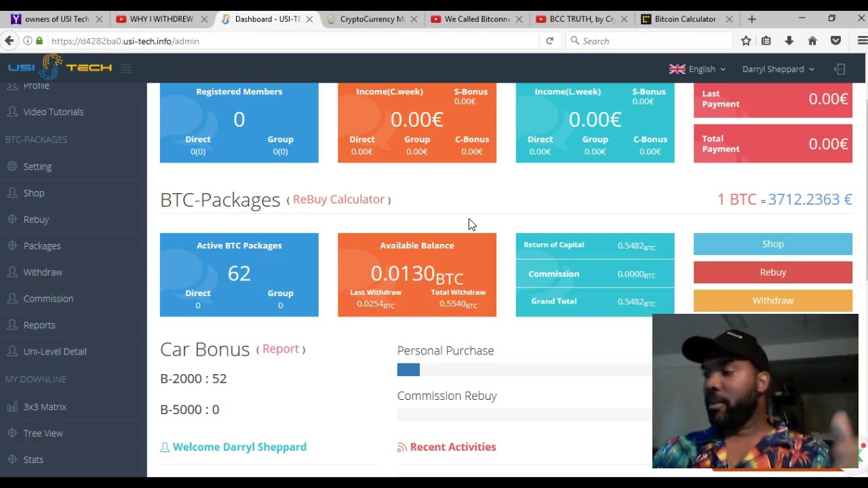Open the browser downloads arrow icon
Screen dimensions: 868x488
789,41
